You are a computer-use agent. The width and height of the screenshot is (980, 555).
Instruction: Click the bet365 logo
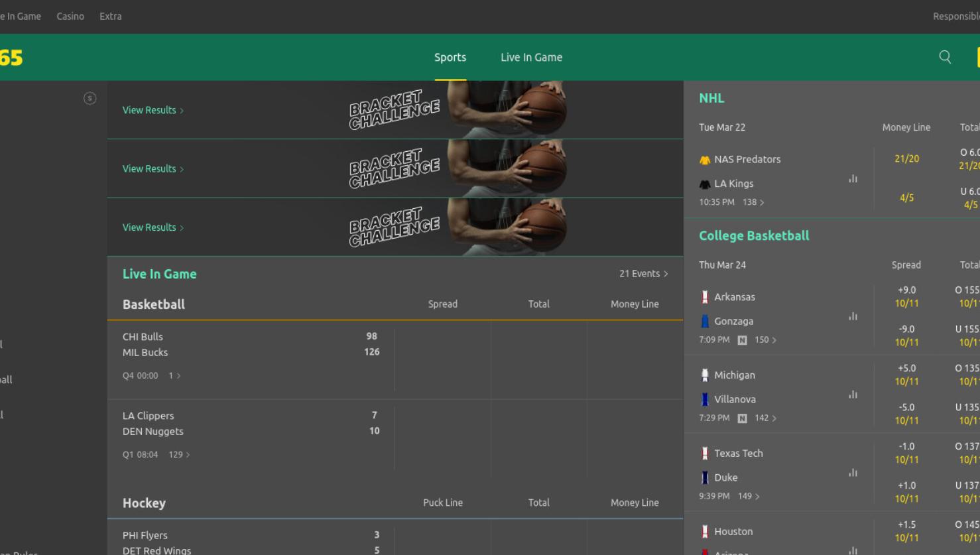[x=11, y=58]
